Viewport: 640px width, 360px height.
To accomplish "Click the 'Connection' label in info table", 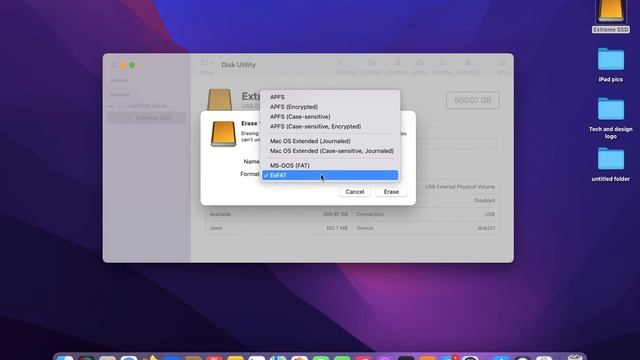I will point(370,214).
